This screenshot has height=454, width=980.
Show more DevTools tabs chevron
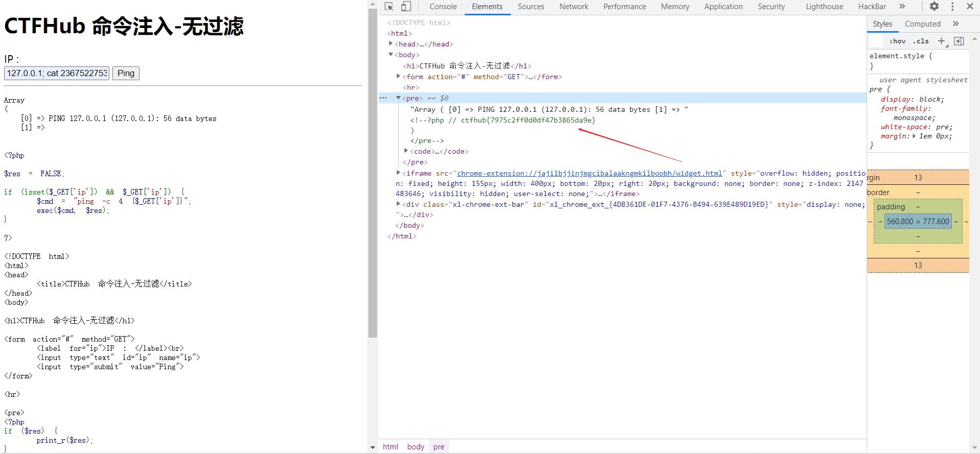point(902,7)
